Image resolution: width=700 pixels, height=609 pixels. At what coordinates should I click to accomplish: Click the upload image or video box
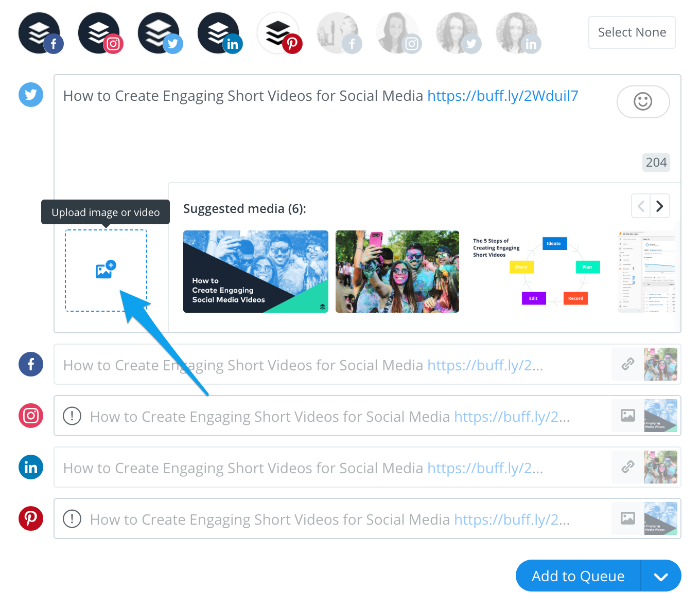coord(106,271)
